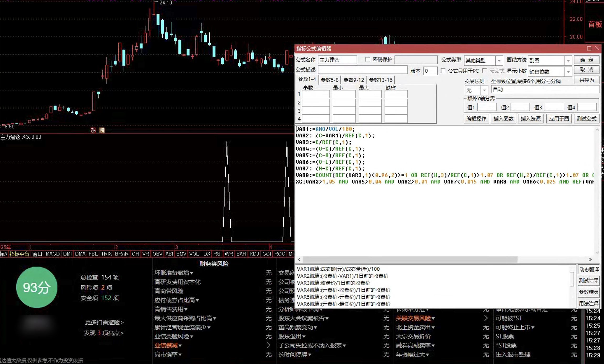Expand 坏账准备激增 risk item

click(x=174, y=273)
